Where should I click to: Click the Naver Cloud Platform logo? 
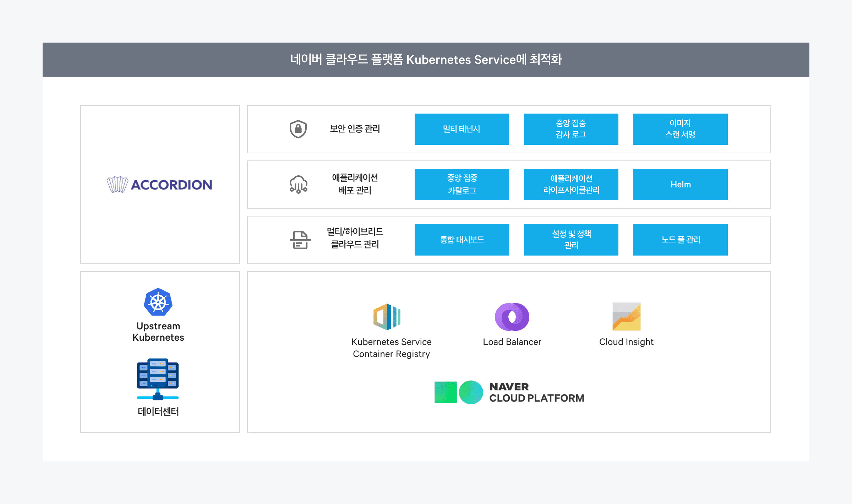tap(509, 392)
